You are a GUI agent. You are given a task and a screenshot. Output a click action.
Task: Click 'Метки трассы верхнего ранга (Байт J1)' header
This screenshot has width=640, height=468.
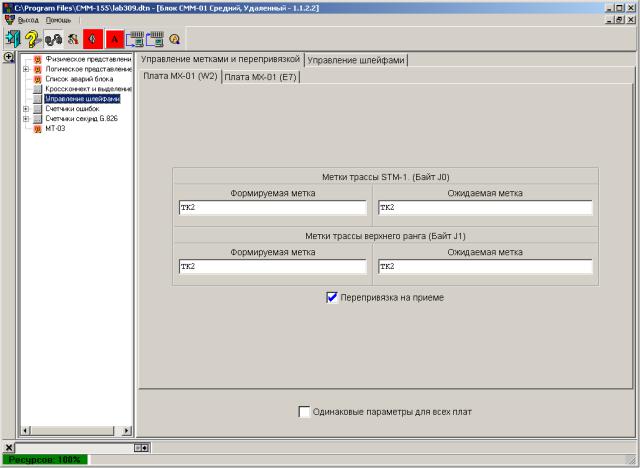385,236
